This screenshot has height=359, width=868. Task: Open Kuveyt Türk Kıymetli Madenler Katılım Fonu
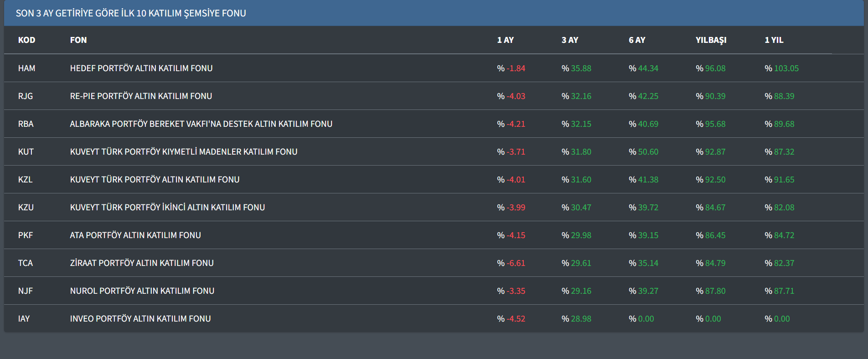click(x=183, y=152)
